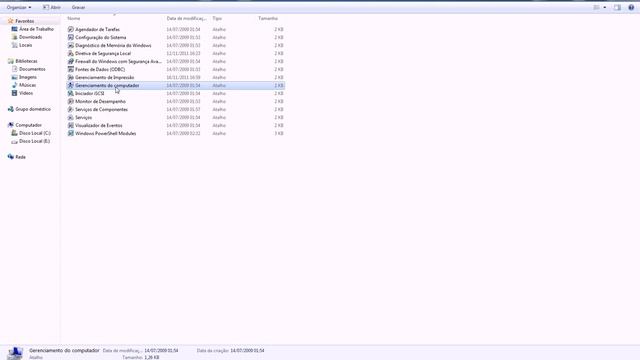
Task: Click Data de criação value in details pane
Action: tap(247, 351)
